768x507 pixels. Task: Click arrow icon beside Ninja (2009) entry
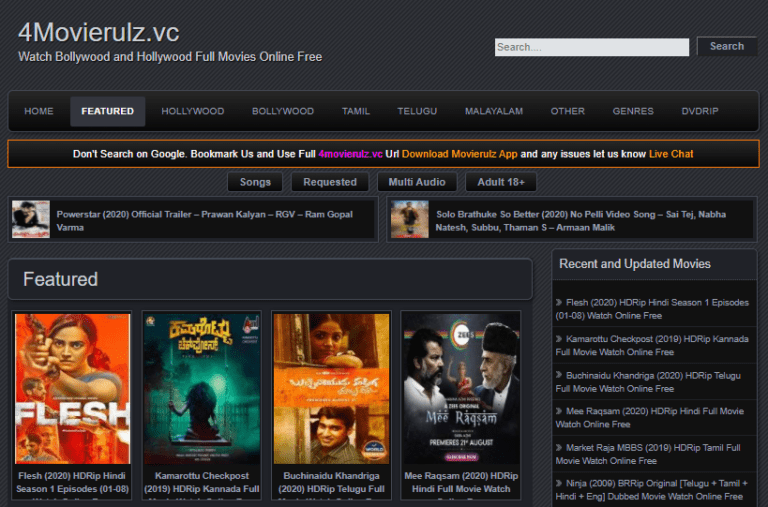point(559,483)
